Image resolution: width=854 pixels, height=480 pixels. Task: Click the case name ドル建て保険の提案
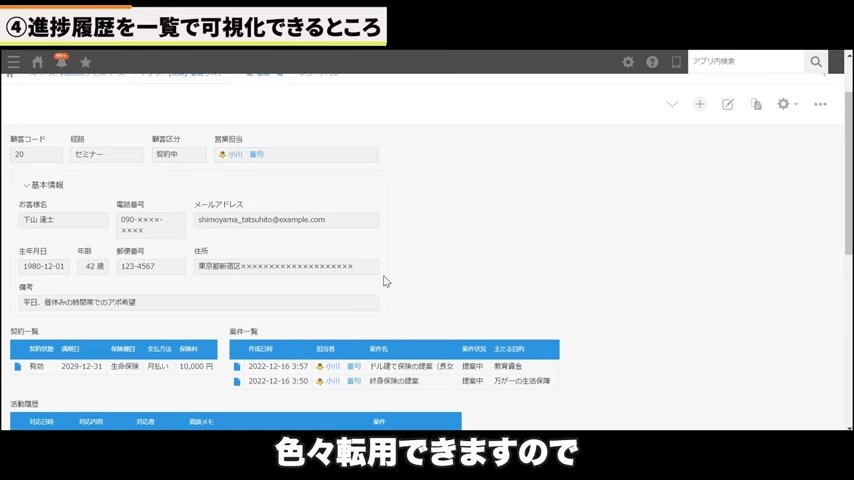411,367
